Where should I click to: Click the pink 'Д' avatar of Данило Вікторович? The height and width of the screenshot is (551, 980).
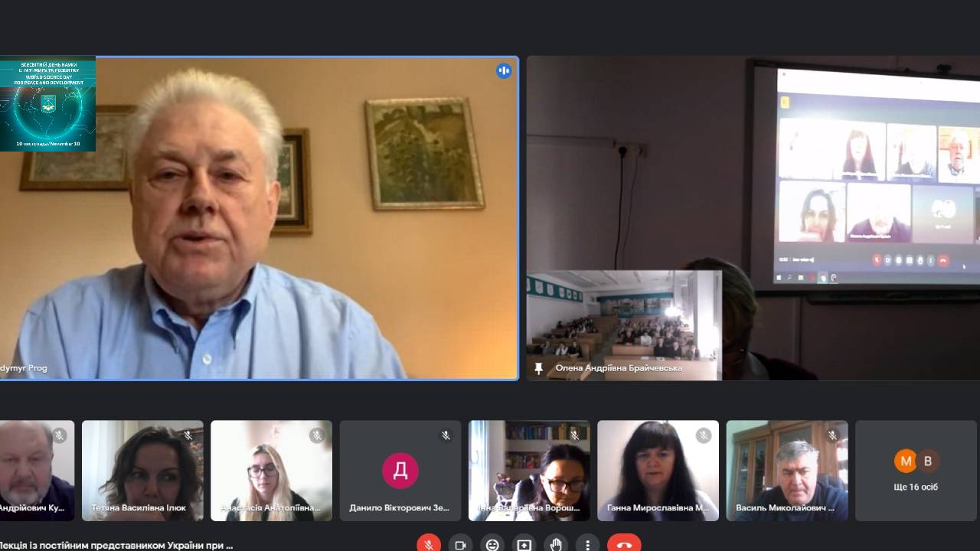[400, 470]
